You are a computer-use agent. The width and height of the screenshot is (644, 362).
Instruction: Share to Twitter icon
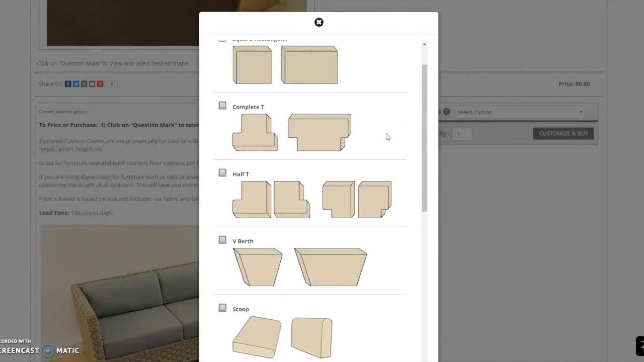tap(76, 84)
